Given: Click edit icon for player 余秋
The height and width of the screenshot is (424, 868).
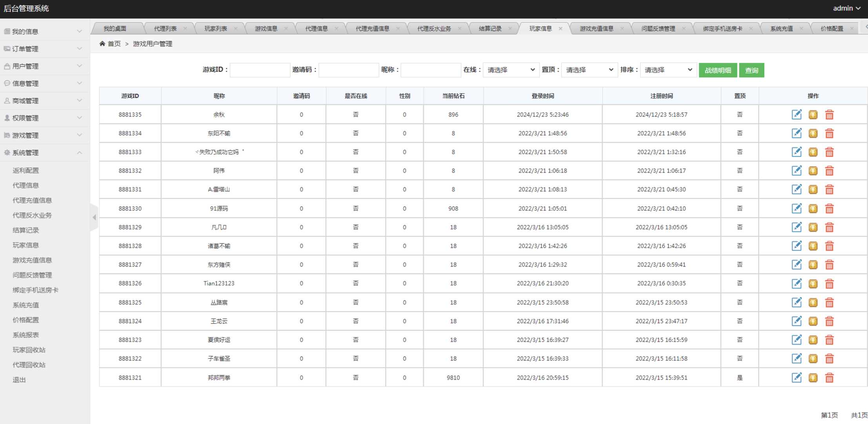Looking at the screenshot, I should coord(796,115).
